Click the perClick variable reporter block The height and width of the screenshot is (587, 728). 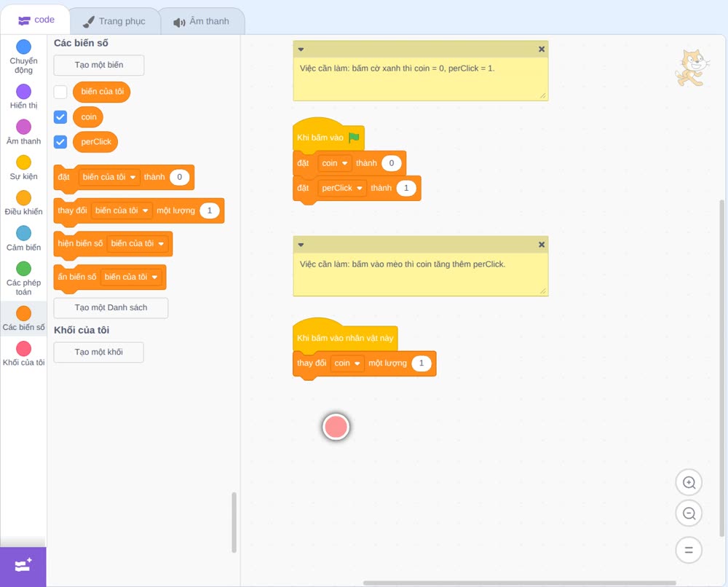pos(95,142)
